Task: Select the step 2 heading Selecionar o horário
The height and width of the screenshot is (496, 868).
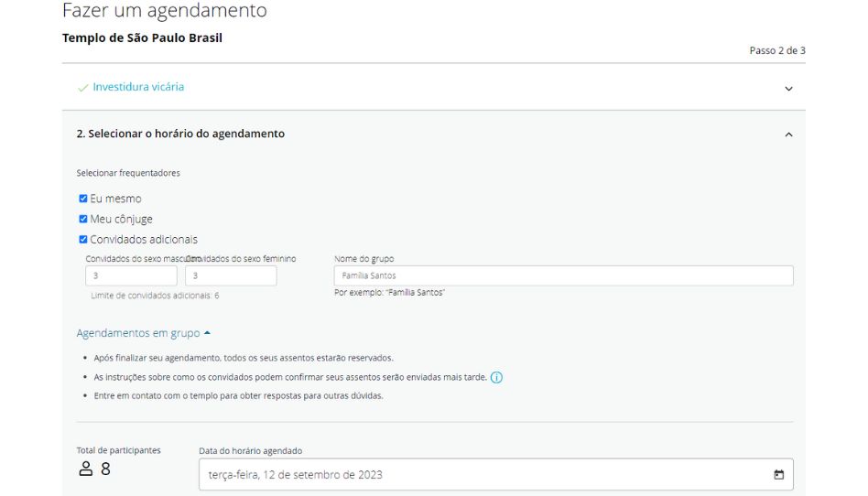Action: (180, 134)
